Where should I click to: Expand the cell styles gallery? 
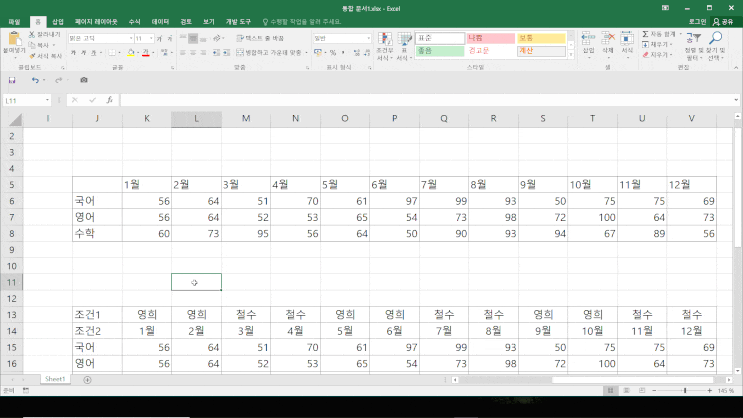click(571, 55)
